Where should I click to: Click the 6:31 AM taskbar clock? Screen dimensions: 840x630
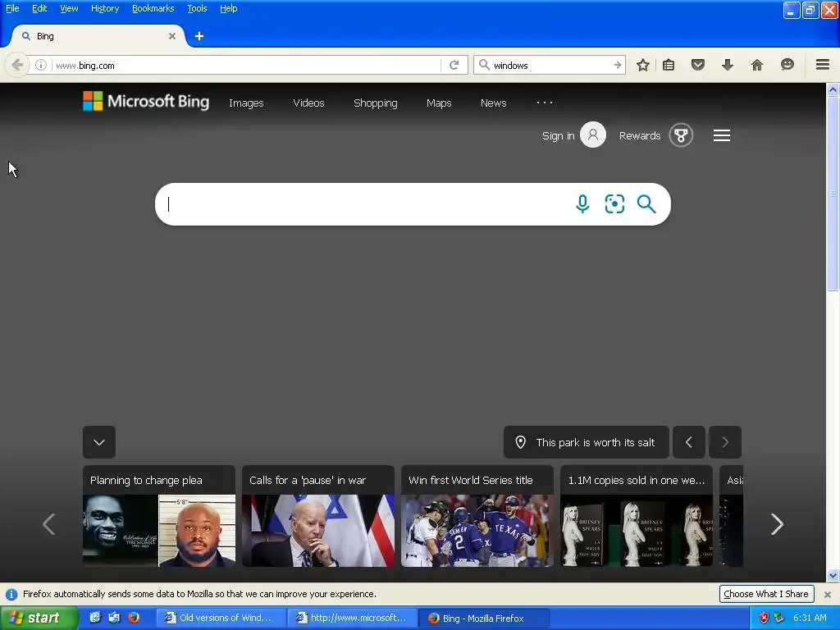click(810, 618)
